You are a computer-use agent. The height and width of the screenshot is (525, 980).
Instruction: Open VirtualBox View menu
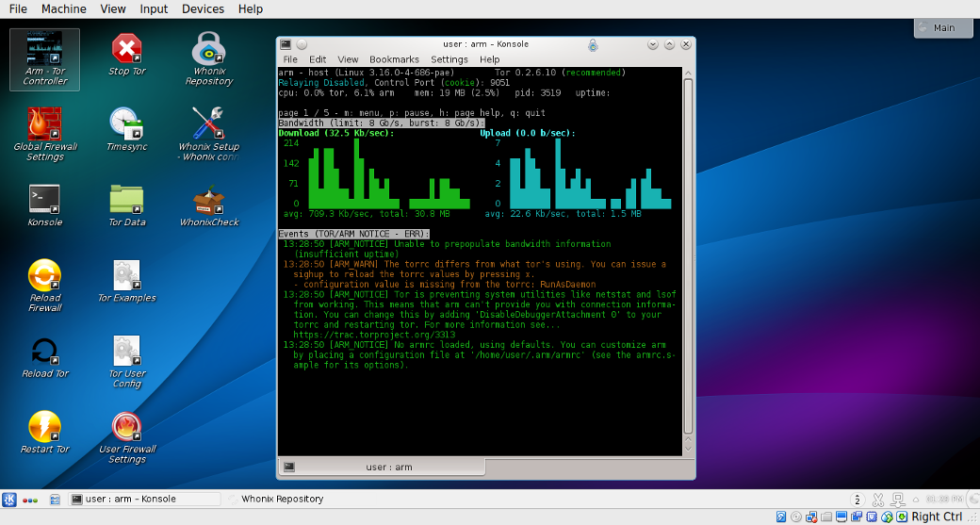pyautogui.click(x=113, y=8)
